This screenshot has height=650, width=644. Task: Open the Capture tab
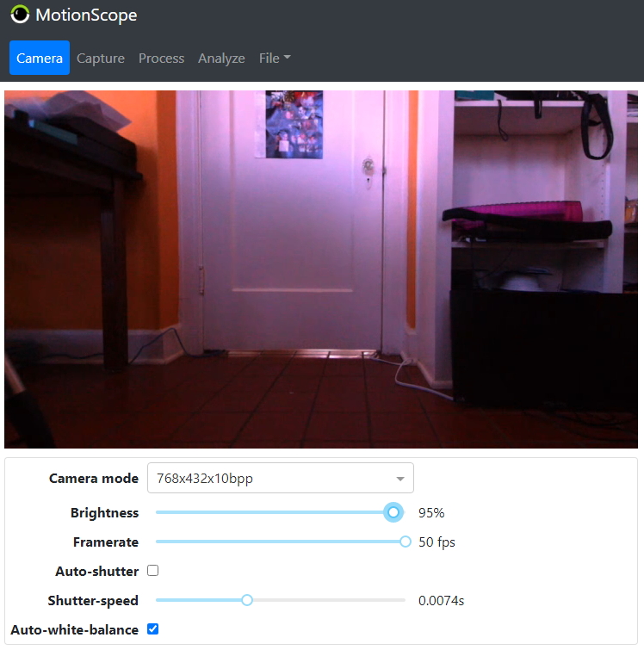click(101, 58)
